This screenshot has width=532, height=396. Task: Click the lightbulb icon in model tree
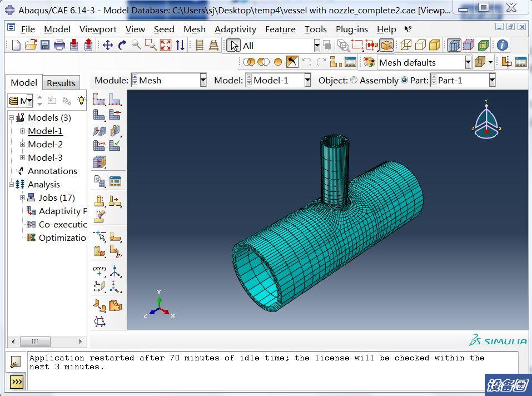(81, 101)
